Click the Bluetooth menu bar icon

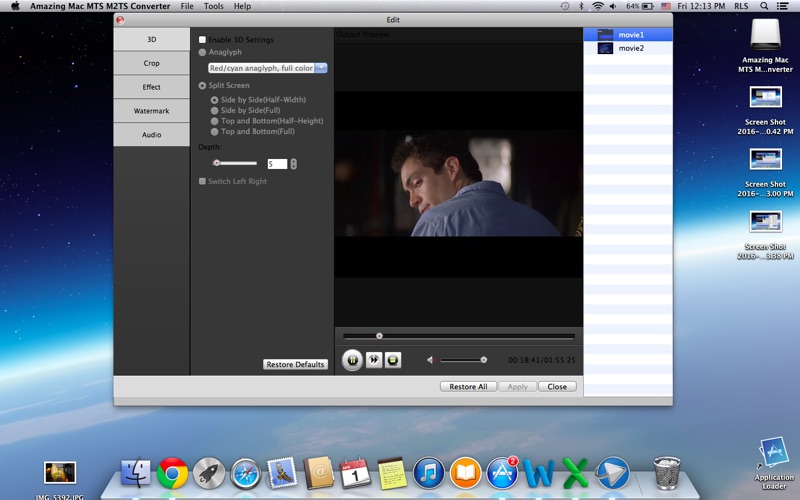581,6
